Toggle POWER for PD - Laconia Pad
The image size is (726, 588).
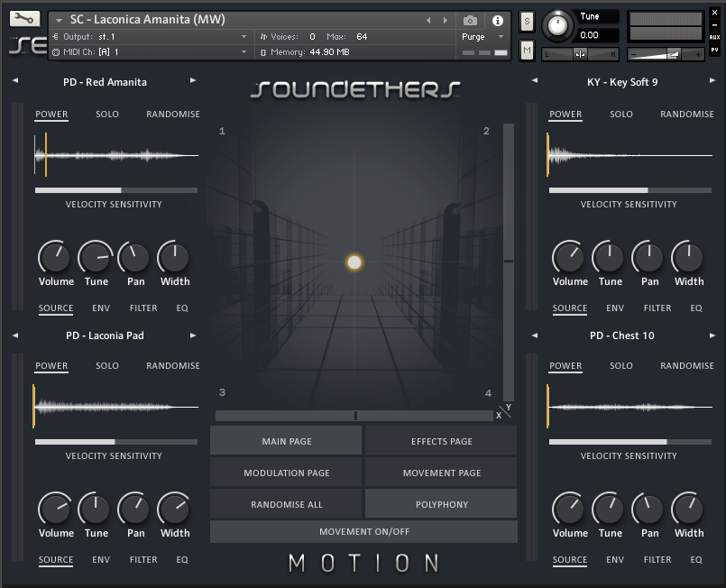click(x=51, y=366)
